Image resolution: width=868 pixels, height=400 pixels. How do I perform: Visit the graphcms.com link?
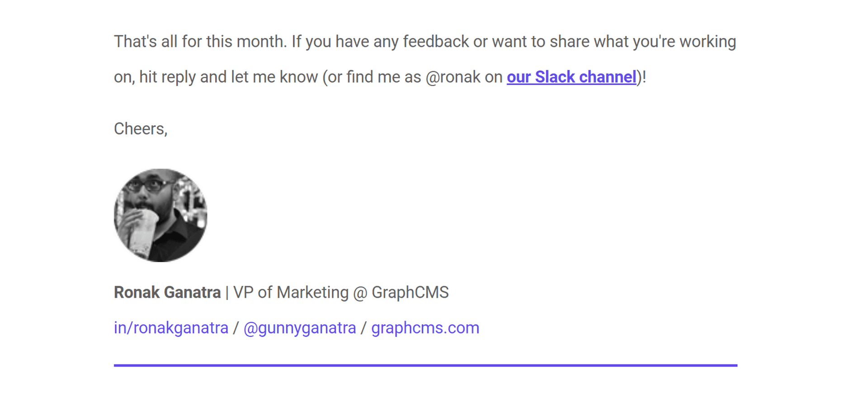point(425,328)
